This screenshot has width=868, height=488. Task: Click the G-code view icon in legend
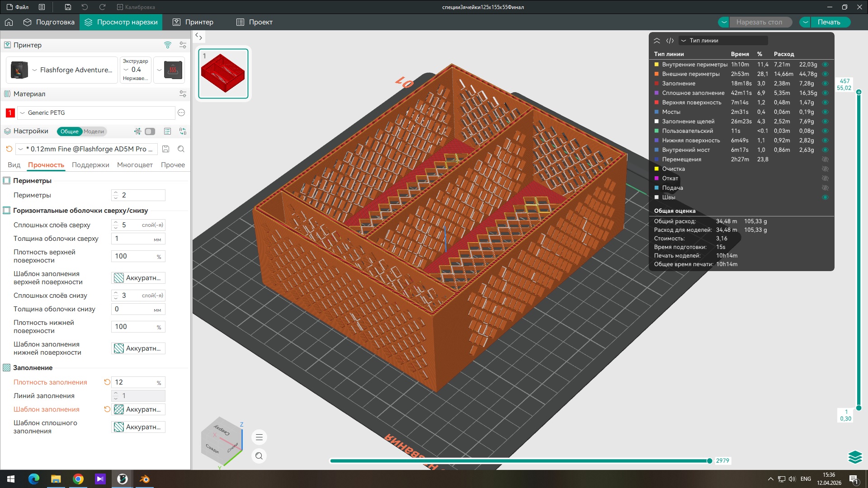670,40
